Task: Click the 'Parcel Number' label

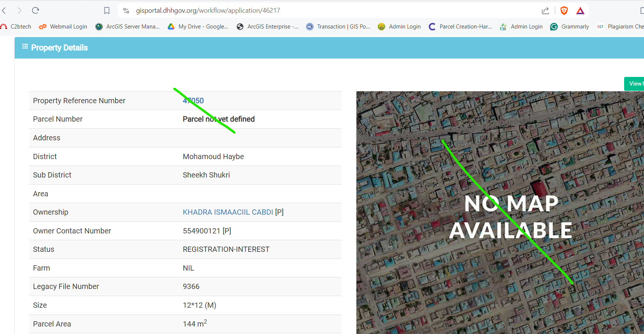Action: pos(58,119)
